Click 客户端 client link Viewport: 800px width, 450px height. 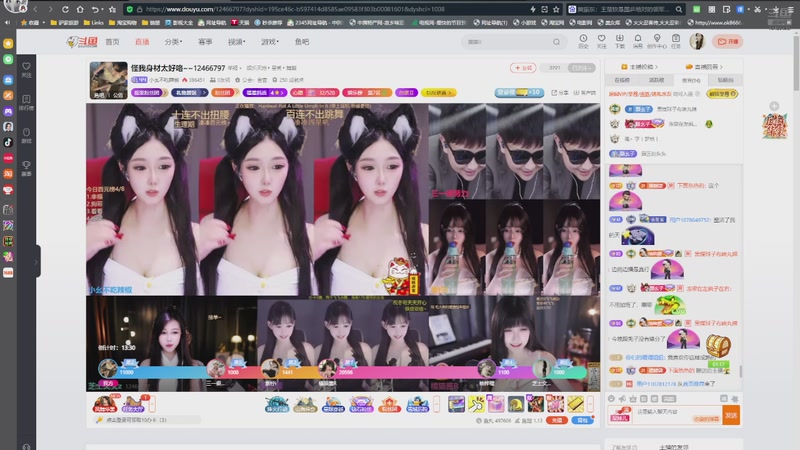585,93
